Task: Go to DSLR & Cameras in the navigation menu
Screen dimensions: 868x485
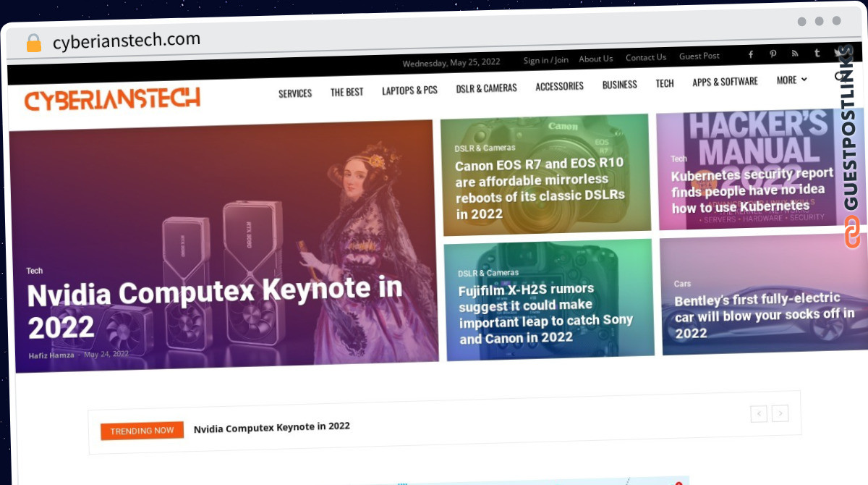Action: coord(486,88)
